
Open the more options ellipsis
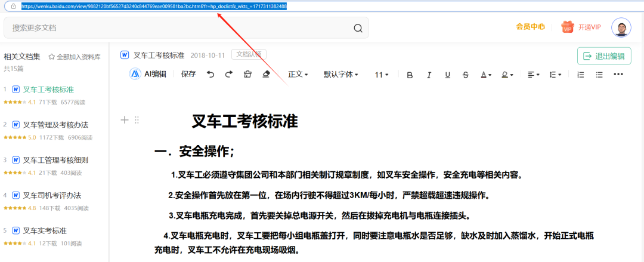click(x=618, y=75)
